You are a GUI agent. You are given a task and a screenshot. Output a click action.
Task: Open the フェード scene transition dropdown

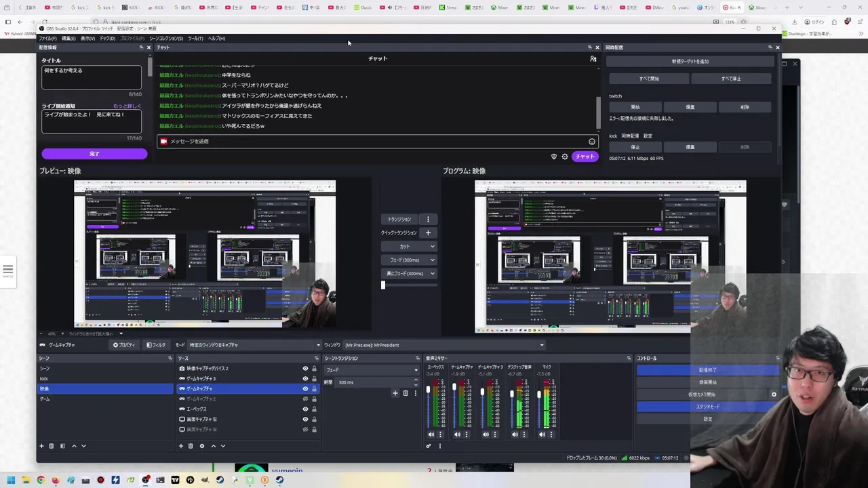click(x=372, y=370)
